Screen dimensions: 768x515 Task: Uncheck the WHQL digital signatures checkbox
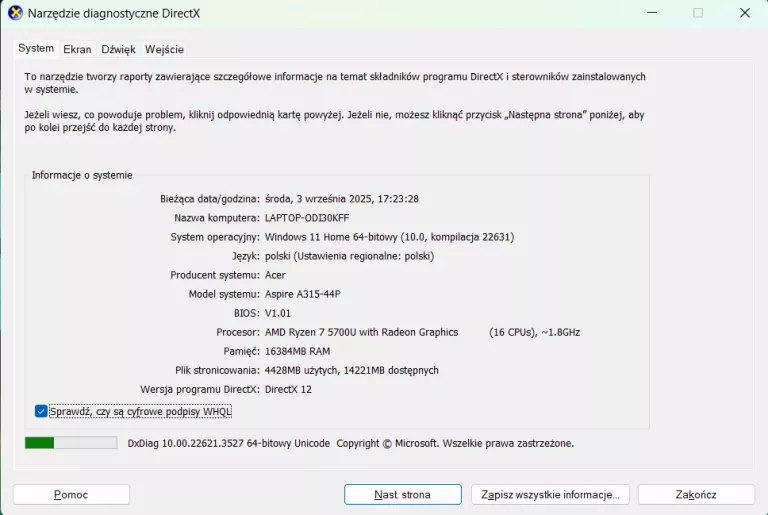(41, 411)
